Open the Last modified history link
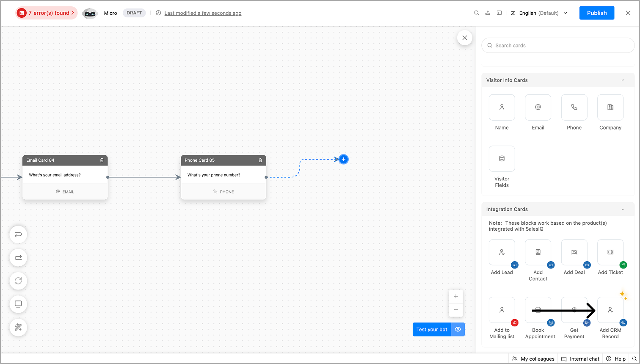This screenshot has width=640, height=364. tap(203, 13)
